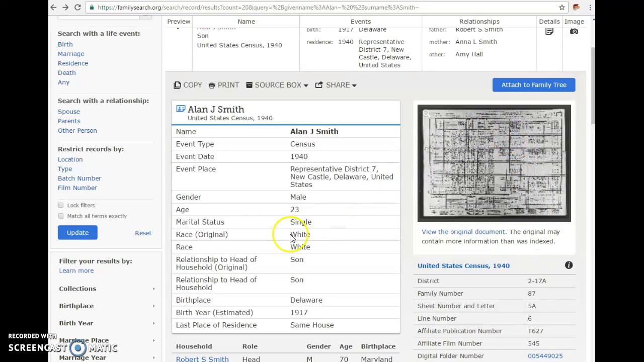Viewport: 644px width, 362px height.
Task: Click the Details column header
Action: coord(549,22)
